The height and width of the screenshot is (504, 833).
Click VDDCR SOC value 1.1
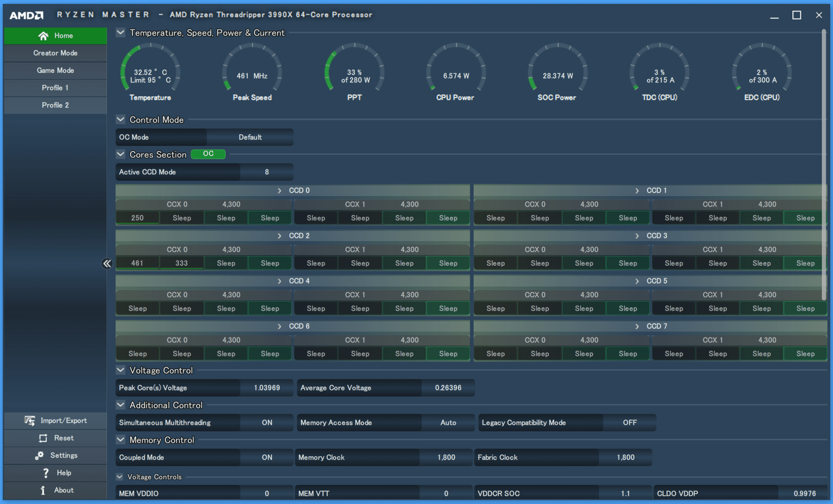click(626, 493)
